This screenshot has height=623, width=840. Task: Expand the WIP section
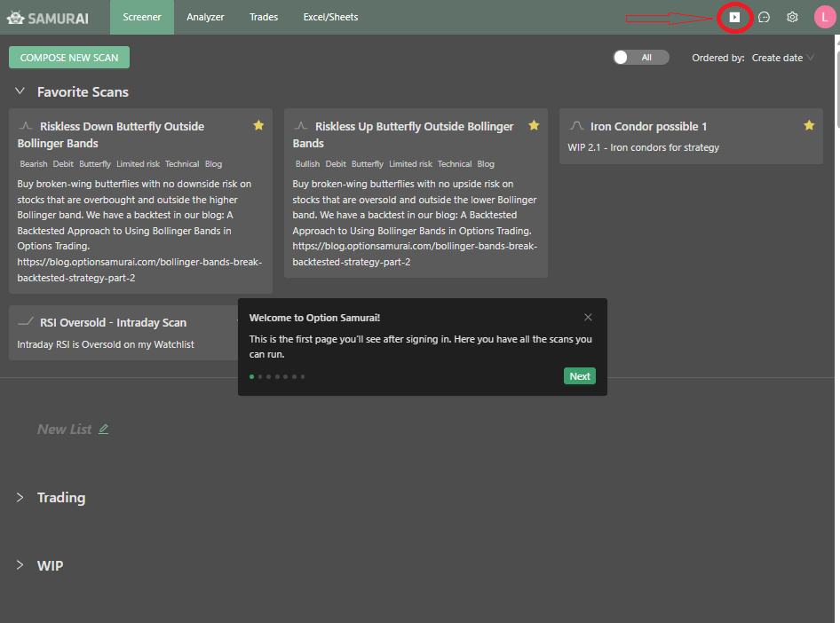point(20,565)
